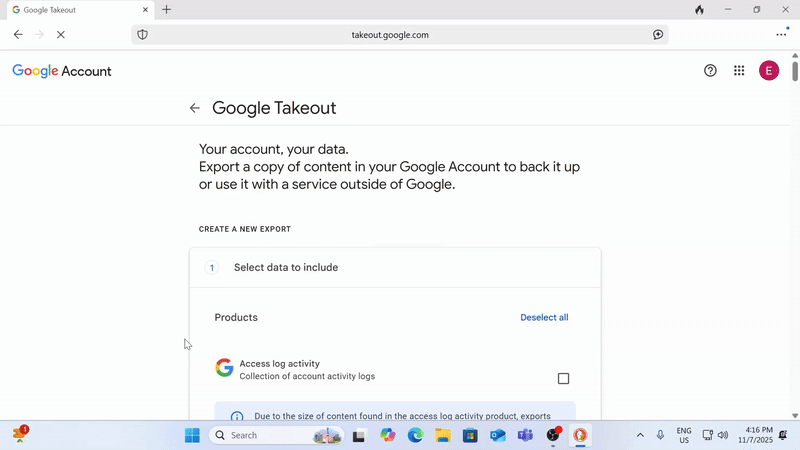Open the privacy shield in address bar
This screenshot has height=450, width=800.
143,35
